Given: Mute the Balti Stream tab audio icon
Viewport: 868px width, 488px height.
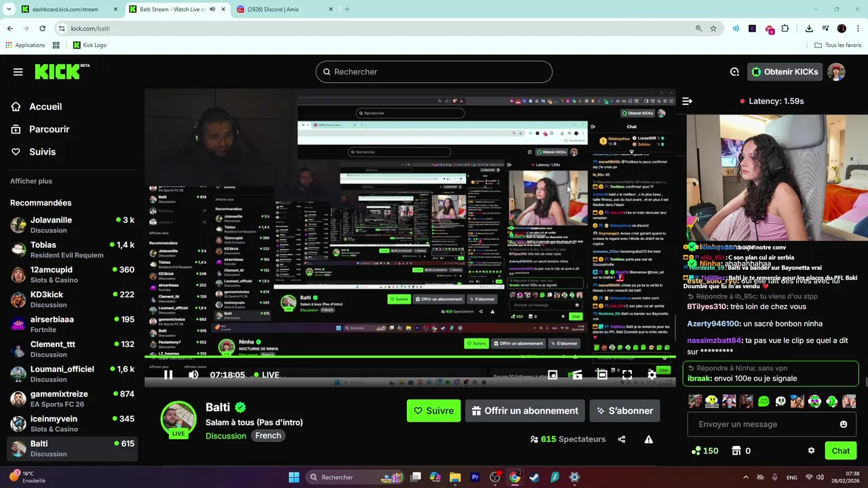Looking at the screenshot, I should click(212, 9).
